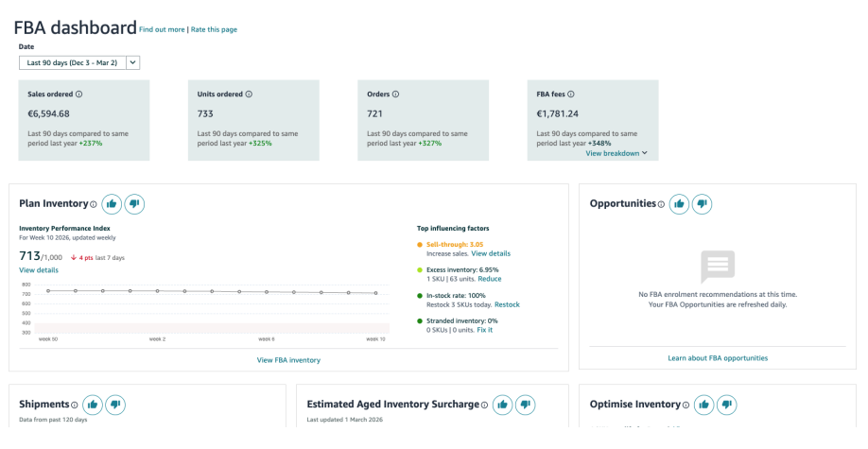Click the Sell-through: 3.05 factor

(455, 244)
